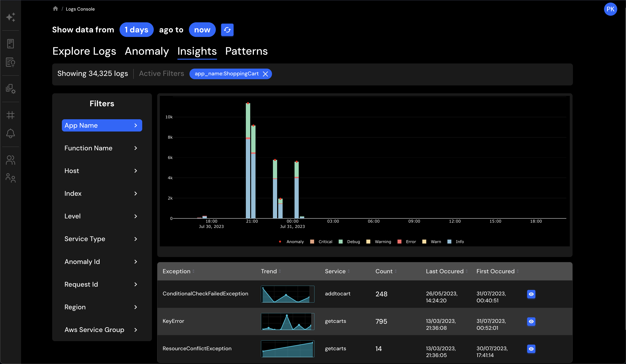Image resolution: width=626 pixels, height=364 pixels.
Task: Switch to Anomaly tab
Action: click(147, 51)
